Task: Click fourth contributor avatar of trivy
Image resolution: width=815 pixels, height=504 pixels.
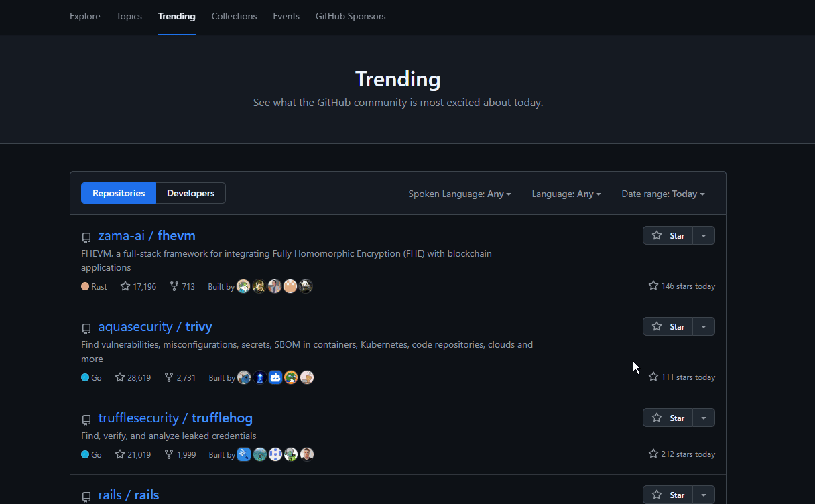Action: (291, 377)
